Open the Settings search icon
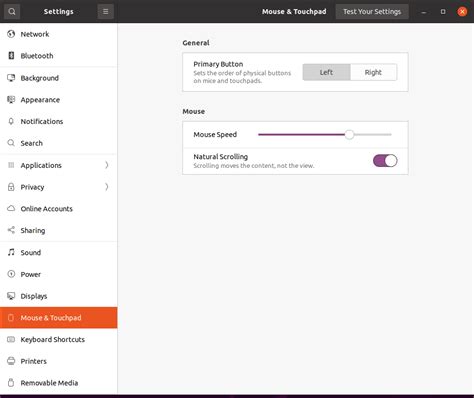Screen dimensions: 474x398 [x=12, y=12]
